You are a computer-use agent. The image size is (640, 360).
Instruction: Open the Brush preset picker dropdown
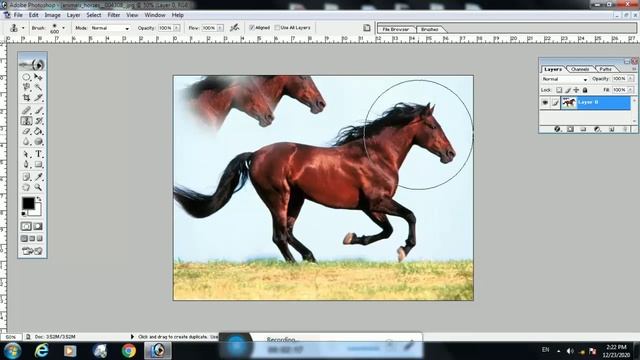tap(63, 28)
